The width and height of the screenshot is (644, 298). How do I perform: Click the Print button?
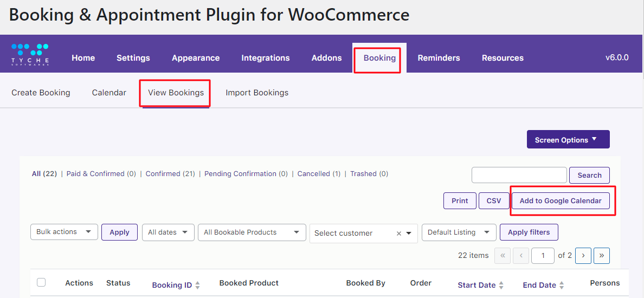460,200
